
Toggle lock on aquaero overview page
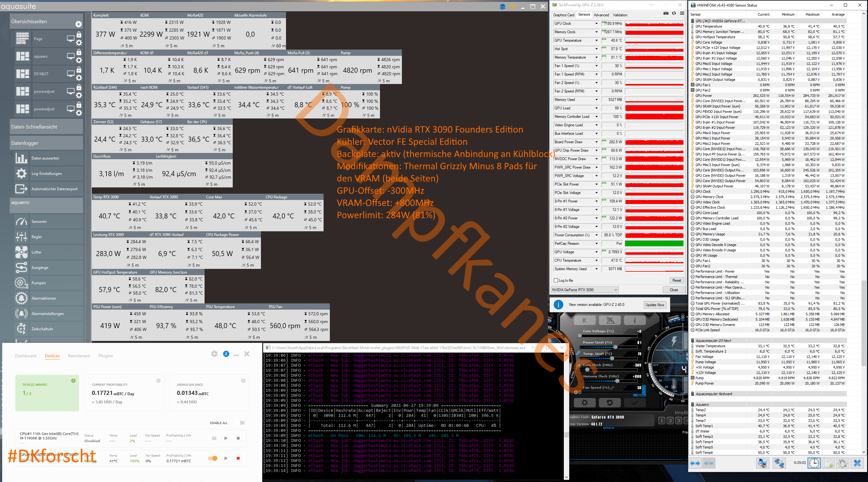point(79,52)
